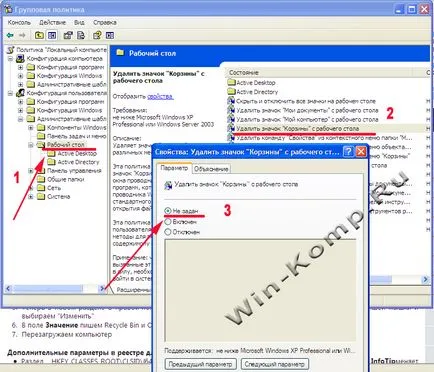
Task: Select the «Включен» radio button
Action: point(168,221)
